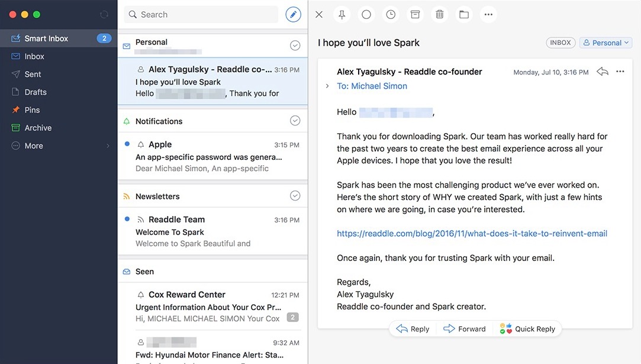This screenshot has height=364, width=641.
Task: Click the unread count badge on Smart Inbox
Action: (x=104, y=38)
